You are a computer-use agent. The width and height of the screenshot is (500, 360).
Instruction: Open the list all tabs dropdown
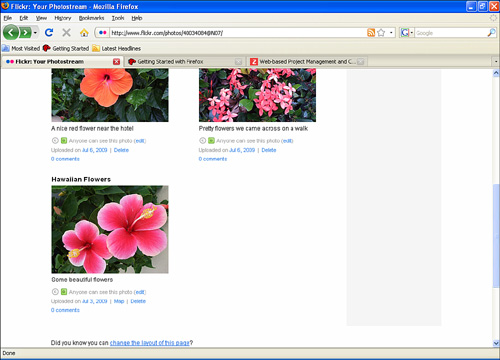496,62
